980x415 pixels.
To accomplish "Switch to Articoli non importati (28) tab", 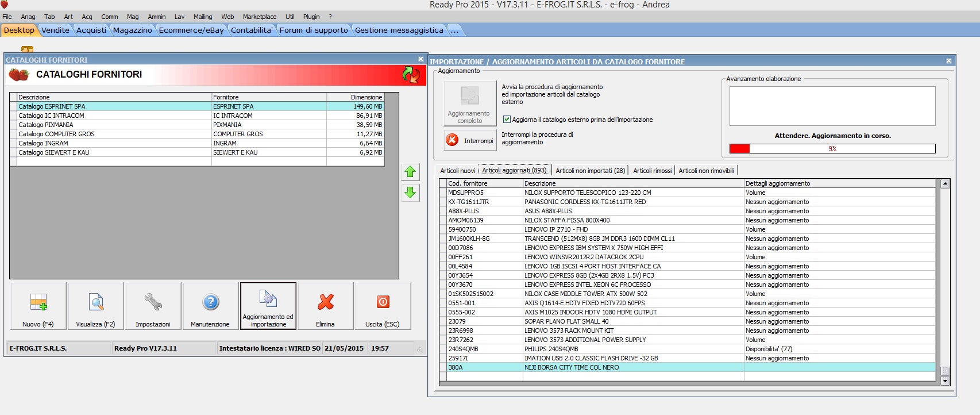I will (x=590, y=171).
